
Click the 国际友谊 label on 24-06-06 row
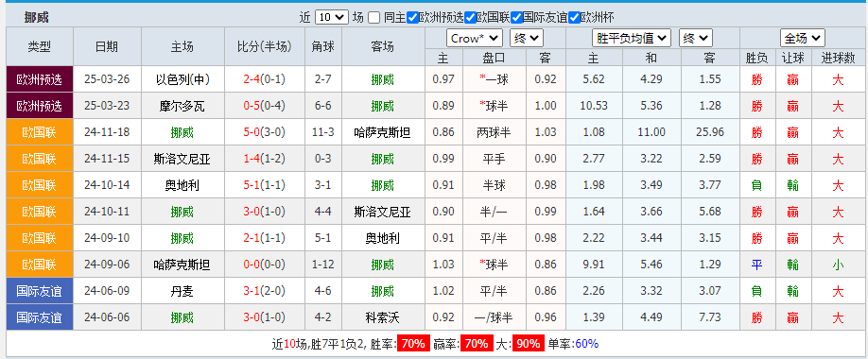click(x=40, y=317)
